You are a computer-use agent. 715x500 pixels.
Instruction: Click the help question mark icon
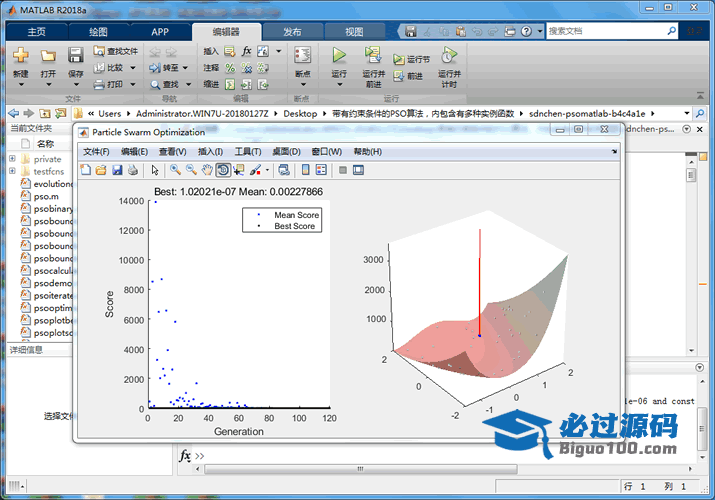coord(526,31)
